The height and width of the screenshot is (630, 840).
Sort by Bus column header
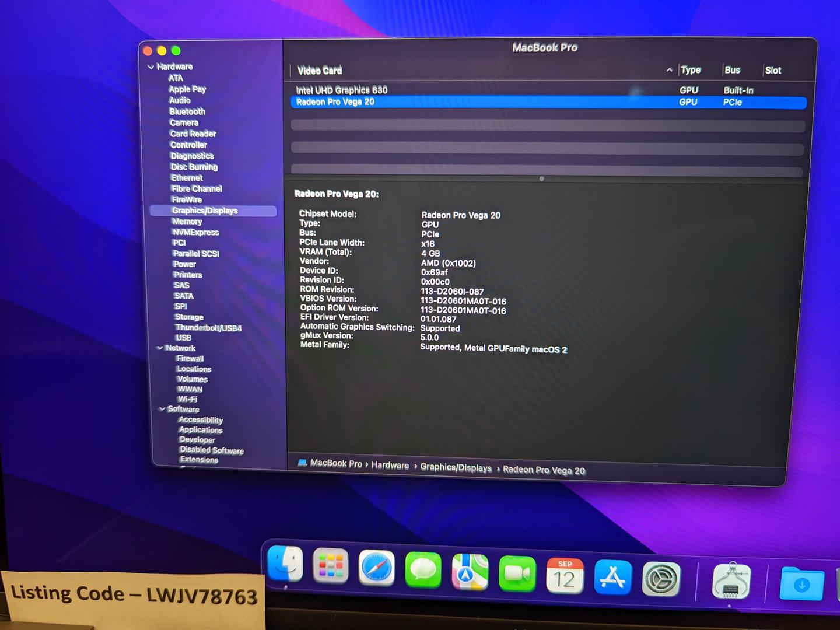pyautogui.click(x=732, y=70)
